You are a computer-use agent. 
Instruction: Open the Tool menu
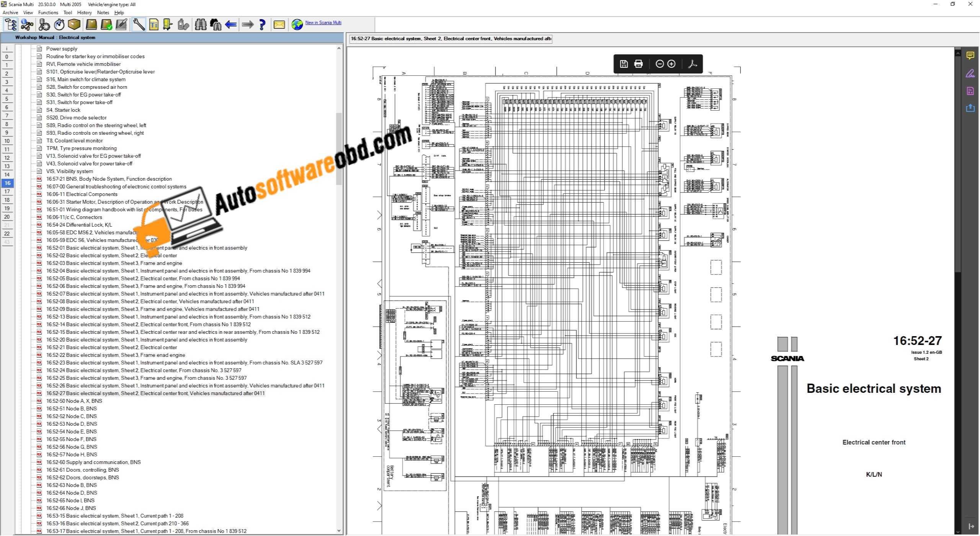pyautogui.click(x=68, y=13)
